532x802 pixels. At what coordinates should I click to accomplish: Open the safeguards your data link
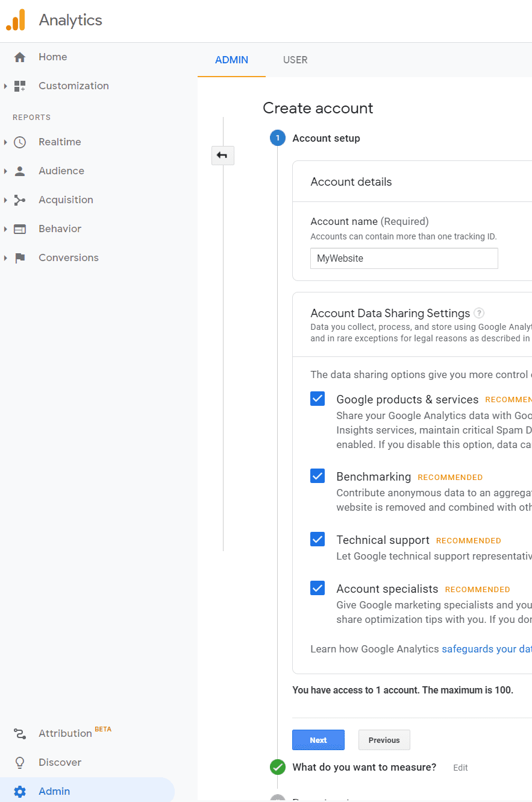(487, 649)
